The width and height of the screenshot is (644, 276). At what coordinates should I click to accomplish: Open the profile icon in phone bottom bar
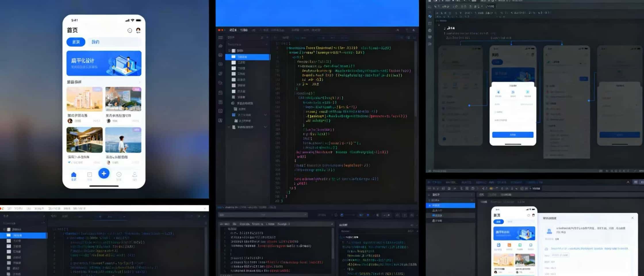[x=134, y=175]
